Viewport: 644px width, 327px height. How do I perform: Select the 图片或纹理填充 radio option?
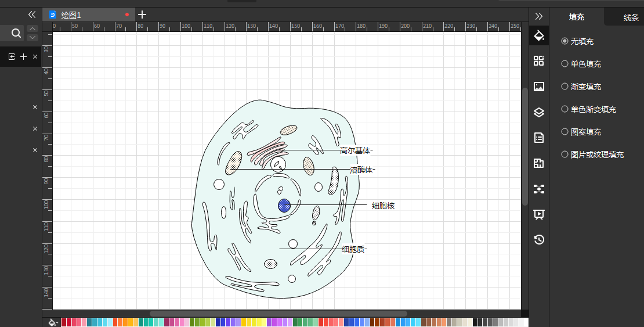tap(592, 154)
